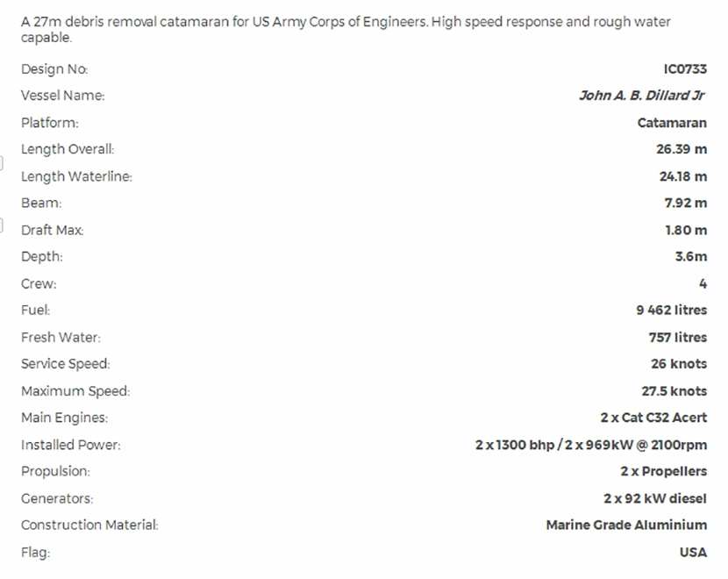Click the 2 x Cat C32 Acert value
This screenshot has width=728, height=579.
pyautogui.click(x=653, y=418)
